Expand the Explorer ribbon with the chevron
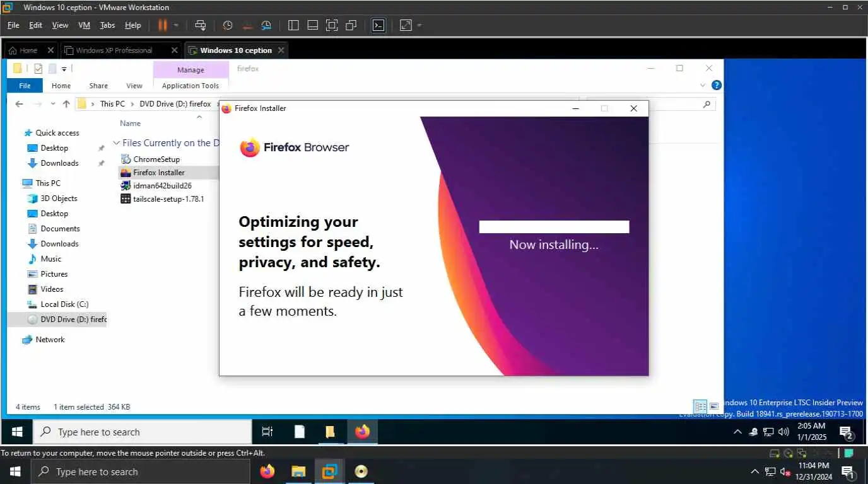Screen dimensions: 868x484 (x=703, y=85)
